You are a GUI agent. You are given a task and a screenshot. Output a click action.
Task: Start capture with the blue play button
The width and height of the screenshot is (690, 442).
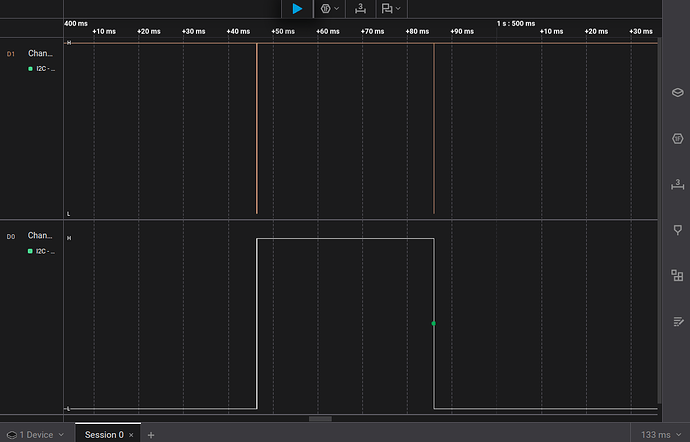click(297, 8)
